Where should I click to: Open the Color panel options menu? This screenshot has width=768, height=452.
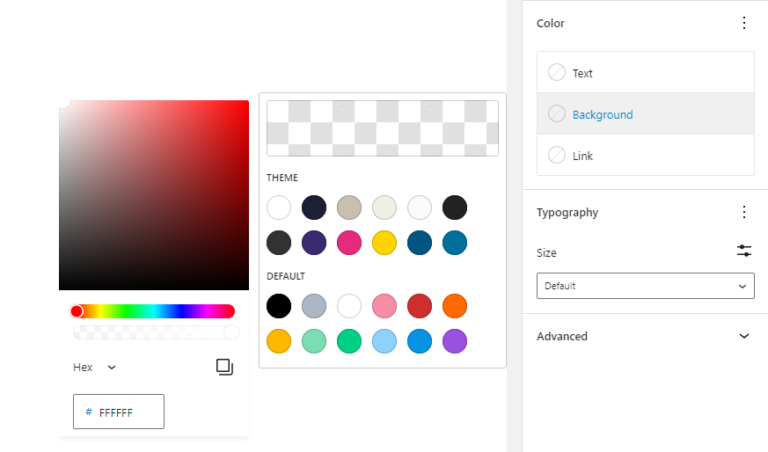coord(744,23)
